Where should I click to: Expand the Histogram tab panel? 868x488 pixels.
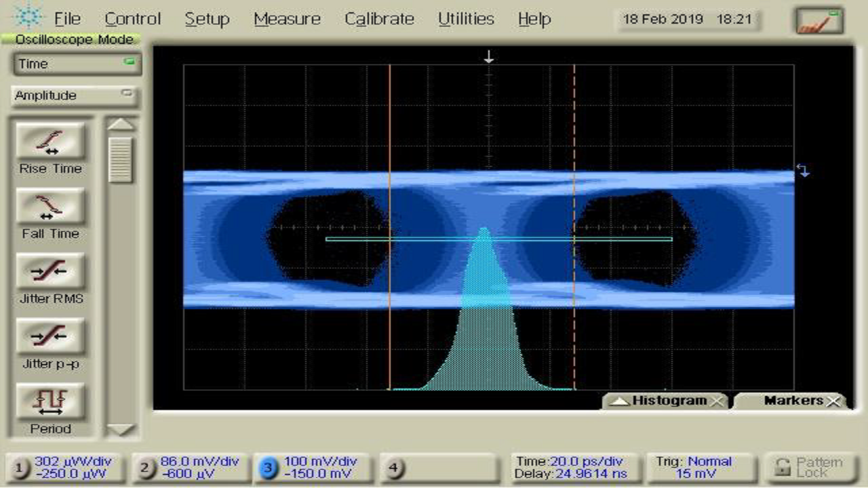pyautogui.click(x=620, y=401)
